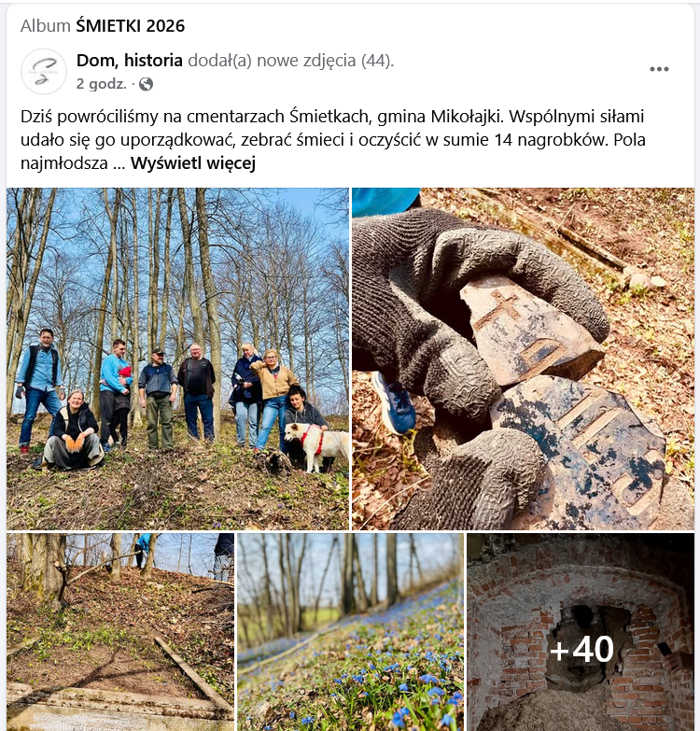The width and height of the screenshot is (700, 731).
Task: Click the post description mentioning gmina Mikołajki
Action: tap(333, 139)
